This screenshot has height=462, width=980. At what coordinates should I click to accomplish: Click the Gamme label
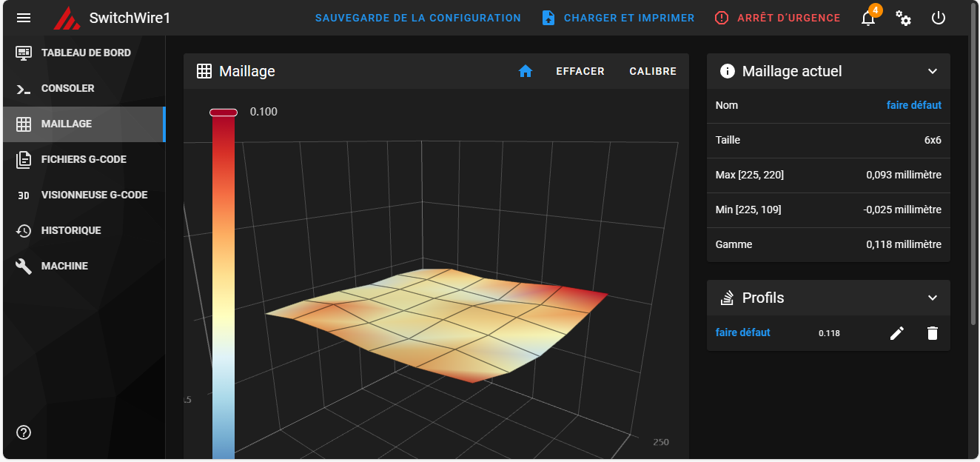click(x=734, y=244)
